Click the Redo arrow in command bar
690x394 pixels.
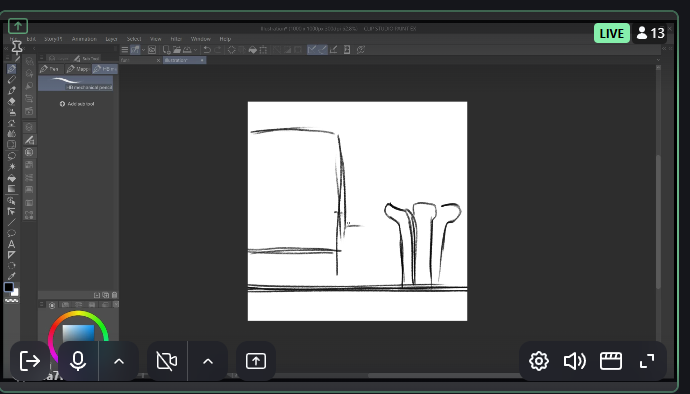(218, 50)
